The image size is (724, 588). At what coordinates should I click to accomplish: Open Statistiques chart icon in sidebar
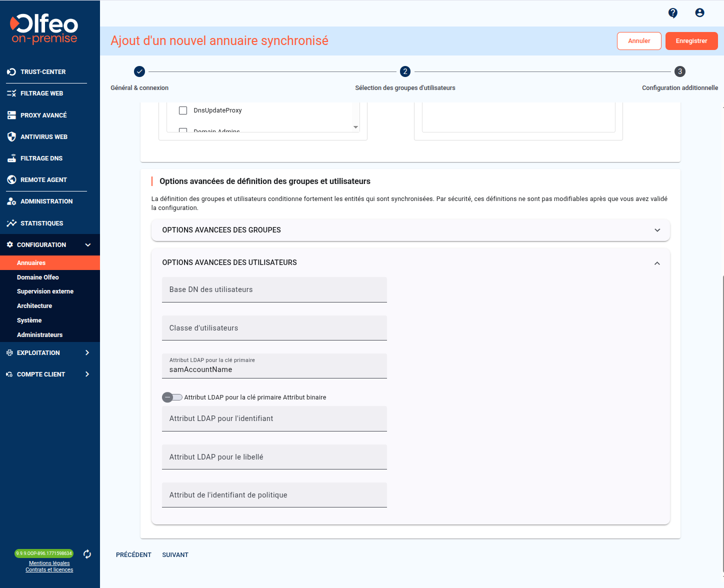tap(11, 223)
